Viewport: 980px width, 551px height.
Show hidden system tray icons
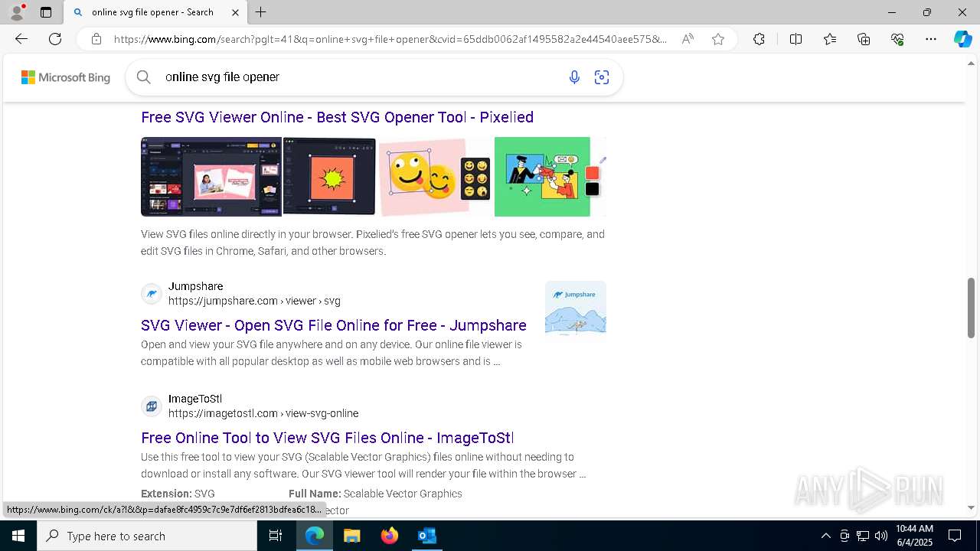pos(825,536)
